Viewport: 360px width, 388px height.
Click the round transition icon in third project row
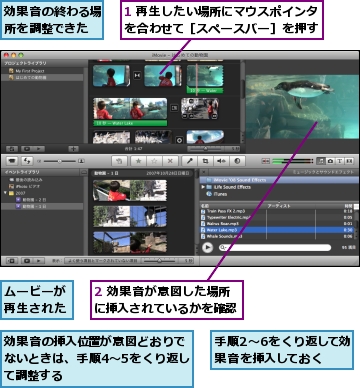(179, 140)
